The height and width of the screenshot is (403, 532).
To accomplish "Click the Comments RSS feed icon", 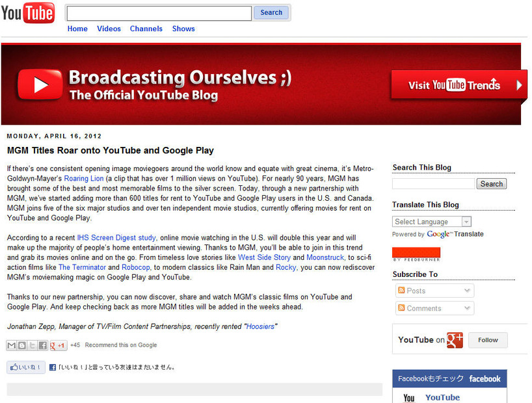I will tap(401, 307).
